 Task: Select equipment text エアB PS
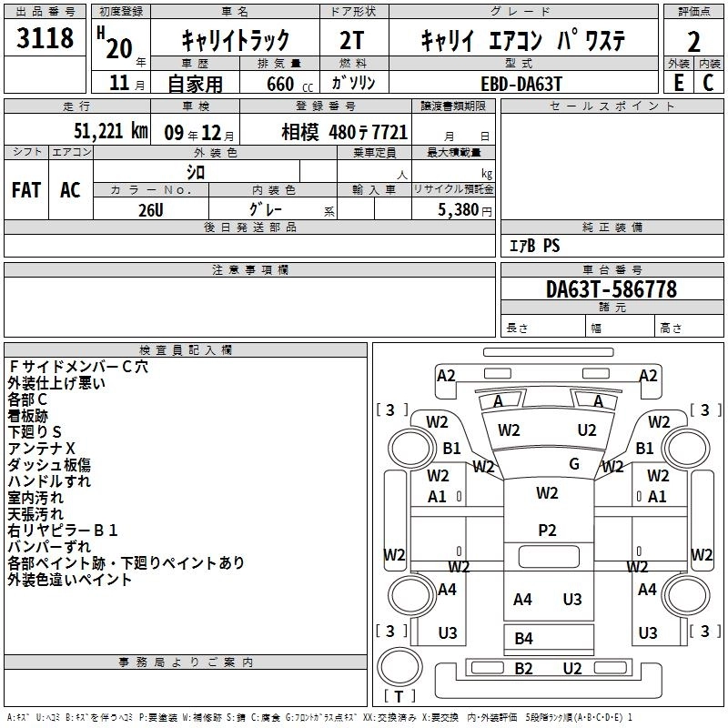click(x=534, y=246)
